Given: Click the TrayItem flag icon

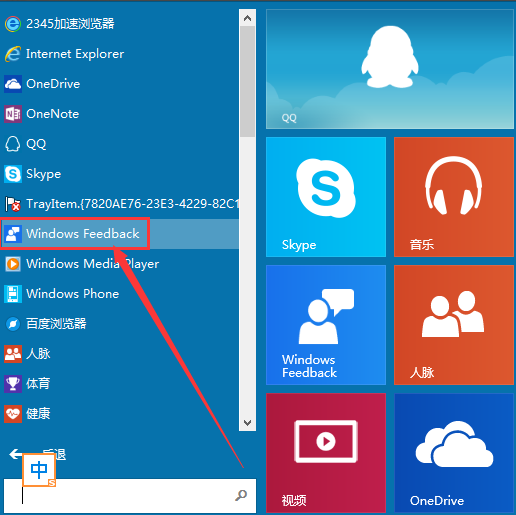Looking at the screenshot, I should pyautogui.click(x=13, y=204).
